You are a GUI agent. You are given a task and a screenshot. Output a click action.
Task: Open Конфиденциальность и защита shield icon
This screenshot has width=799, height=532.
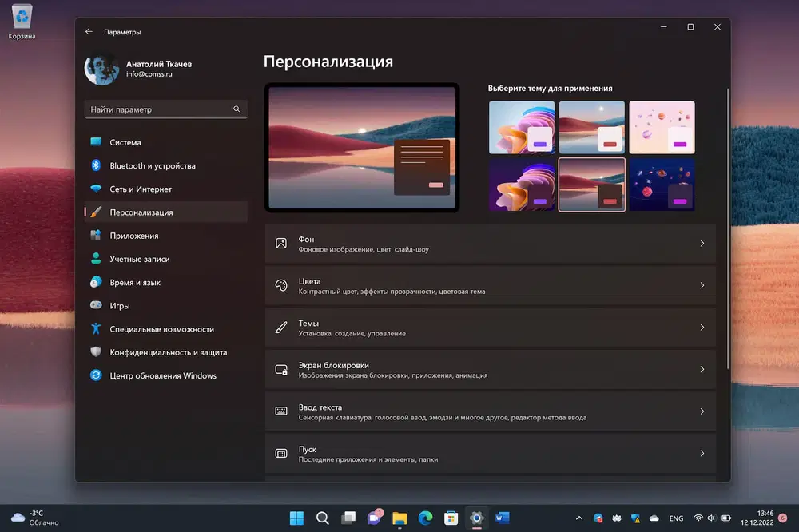[96, 352]
